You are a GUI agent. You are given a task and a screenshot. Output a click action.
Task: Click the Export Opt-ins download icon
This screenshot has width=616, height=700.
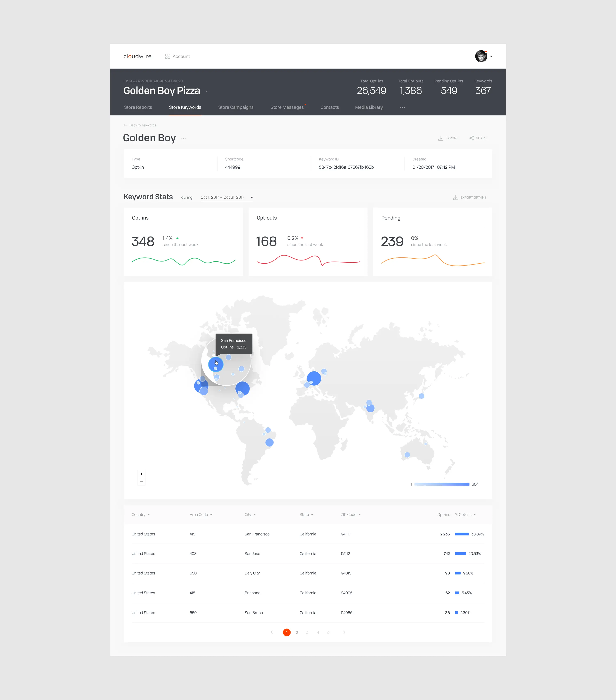coord(455,198)
